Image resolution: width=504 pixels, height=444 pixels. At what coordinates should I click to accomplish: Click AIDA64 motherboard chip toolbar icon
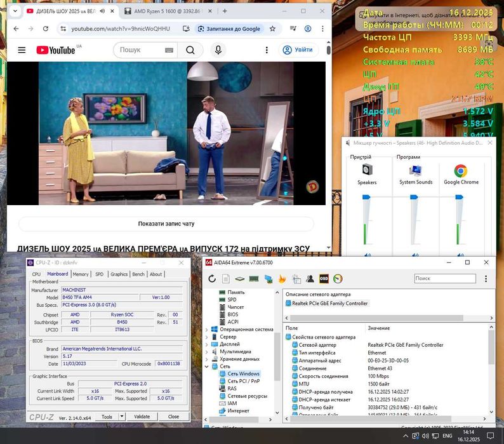click(240, 279)
